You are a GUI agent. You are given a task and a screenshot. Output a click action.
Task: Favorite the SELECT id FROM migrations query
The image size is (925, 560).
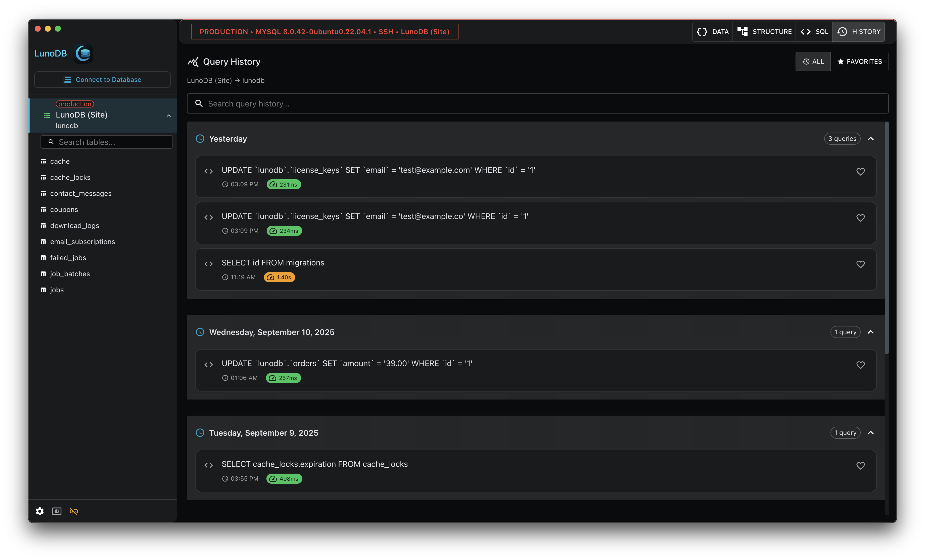pos(860,264)
